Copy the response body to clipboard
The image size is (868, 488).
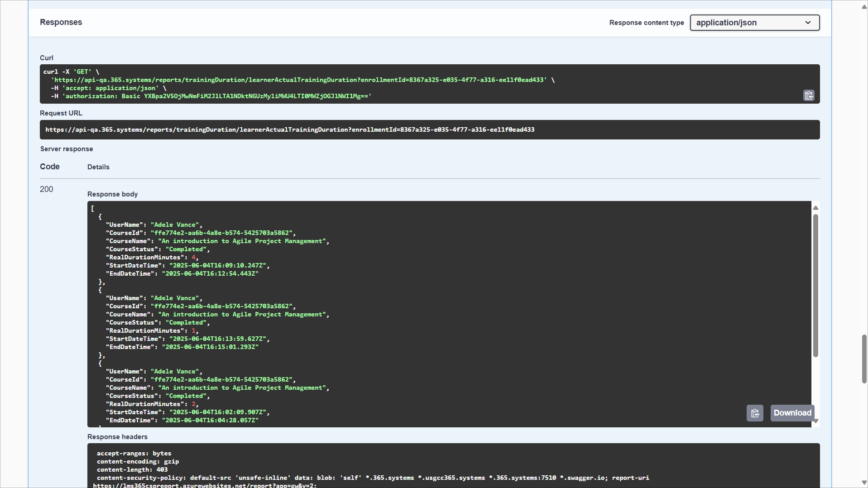755,413
